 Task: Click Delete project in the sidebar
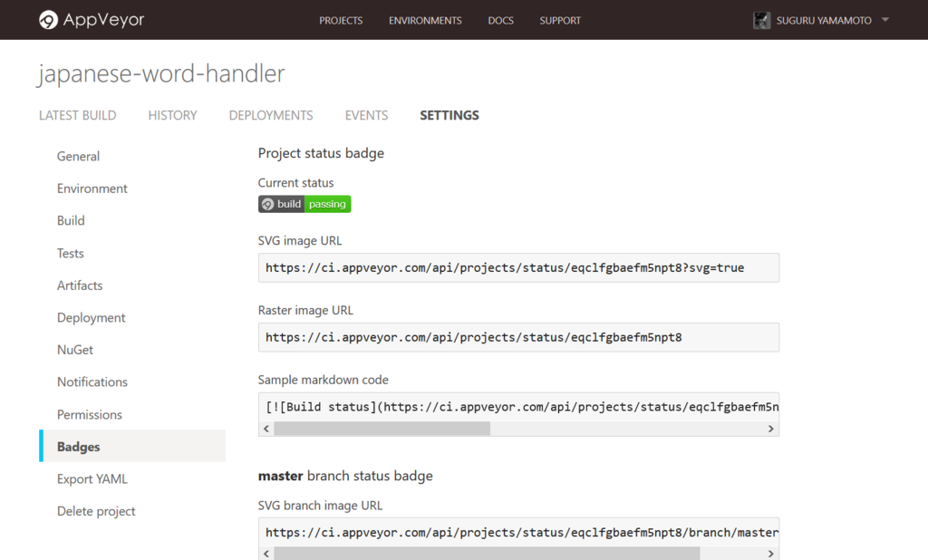[x=96, y=511]
